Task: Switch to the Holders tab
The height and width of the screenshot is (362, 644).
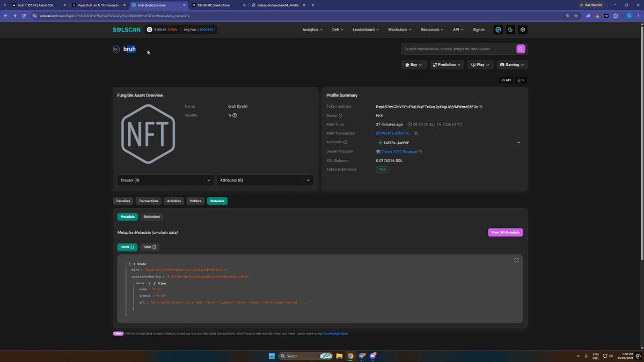Action: (195, 201)
